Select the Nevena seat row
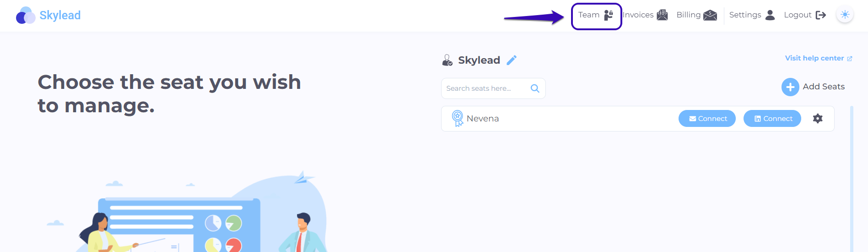Image resolution: width=868 pixels, height=252 pixels. click(637, 119)
